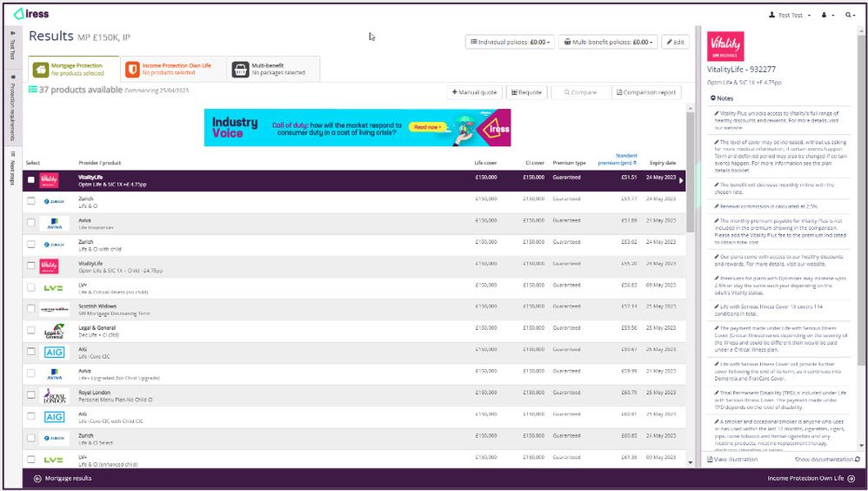Tick the checkbox for Aviva Life Insurance+
Screen dimensions: 868x491
pos(31,223)
